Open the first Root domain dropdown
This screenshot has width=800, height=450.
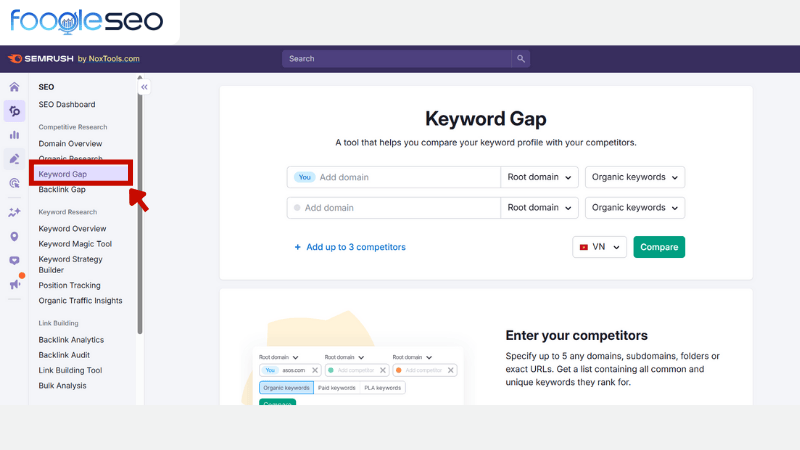coord(540,177)
